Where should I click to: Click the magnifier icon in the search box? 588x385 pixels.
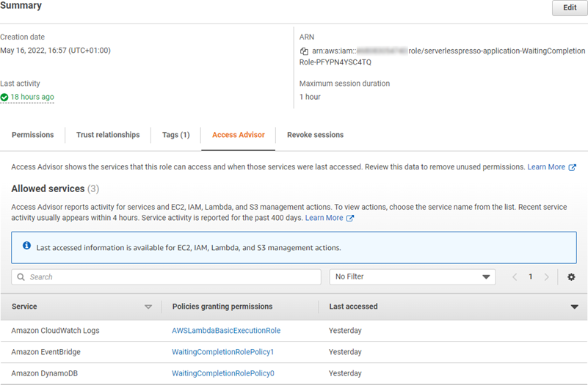(x=21, y=276)
